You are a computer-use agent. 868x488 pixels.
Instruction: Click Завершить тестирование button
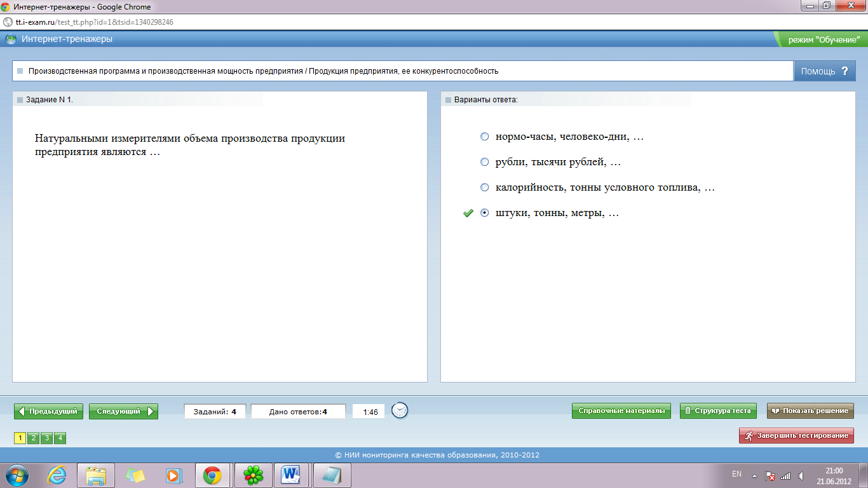[x=796, y=435]
